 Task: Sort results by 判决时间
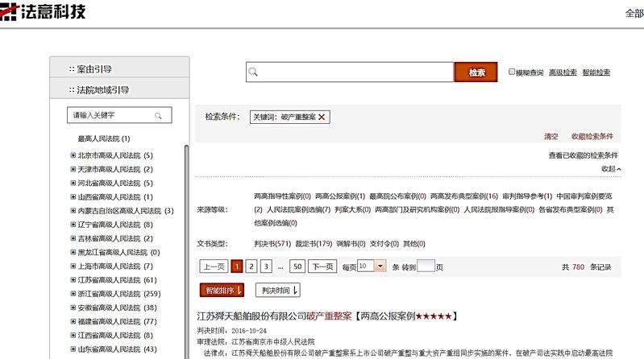[x=277, y=290]
